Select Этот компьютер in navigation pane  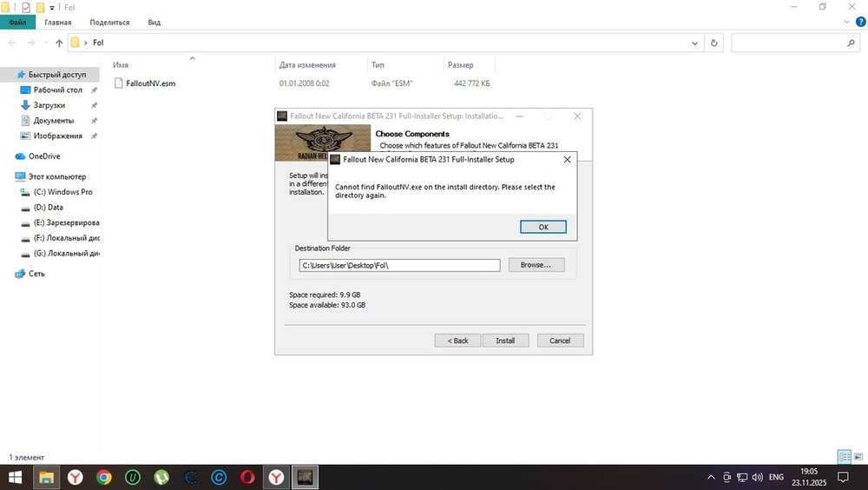click(57, 177)
